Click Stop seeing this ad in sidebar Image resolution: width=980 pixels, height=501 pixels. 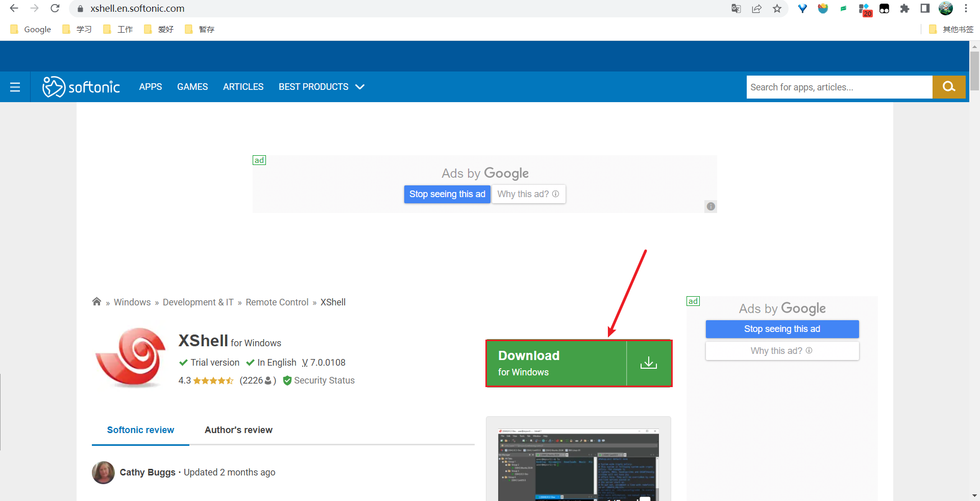tap(782, 329)
